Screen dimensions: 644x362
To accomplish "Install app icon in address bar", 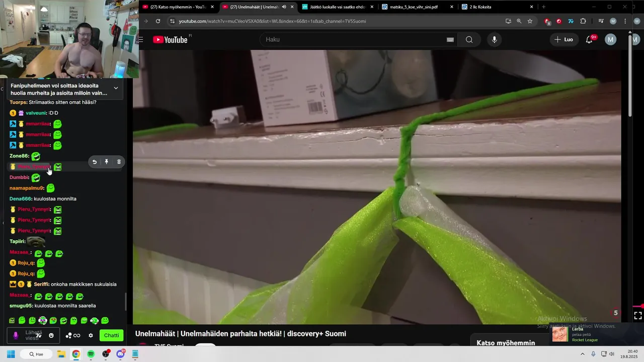I will 508,21.
